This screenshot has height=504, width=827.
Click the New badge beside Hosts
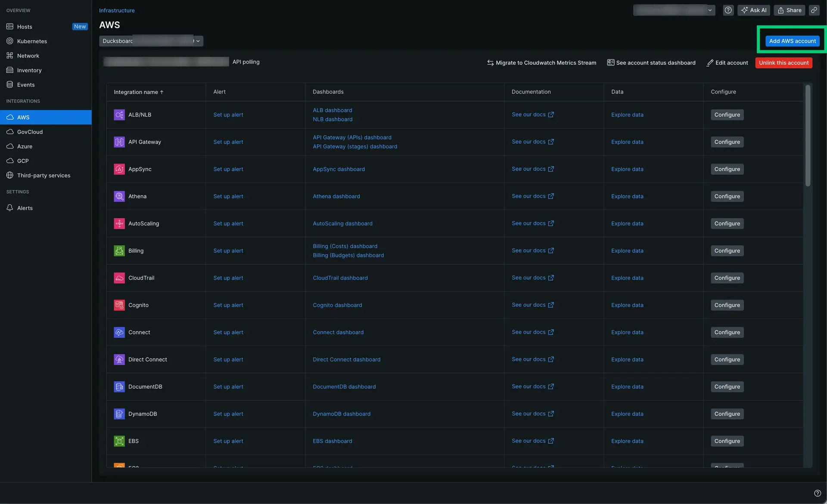(x=80, y=27)
